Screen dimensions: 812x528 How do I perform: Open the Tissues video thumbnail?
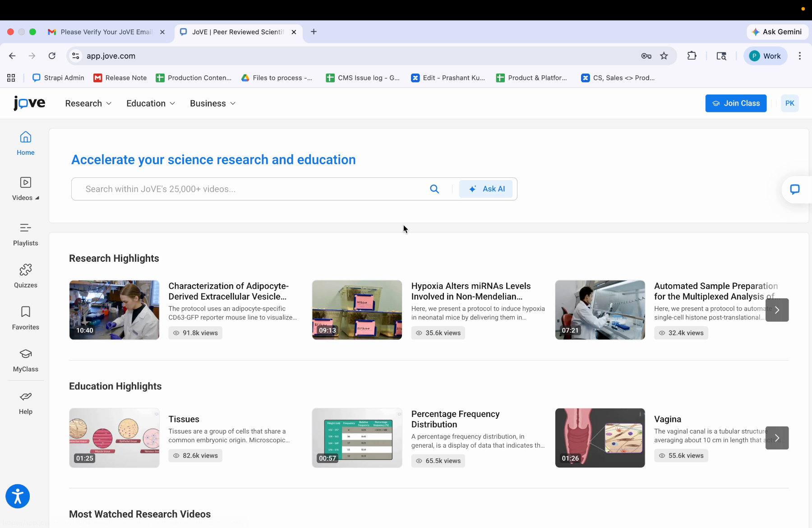[114, 438]
